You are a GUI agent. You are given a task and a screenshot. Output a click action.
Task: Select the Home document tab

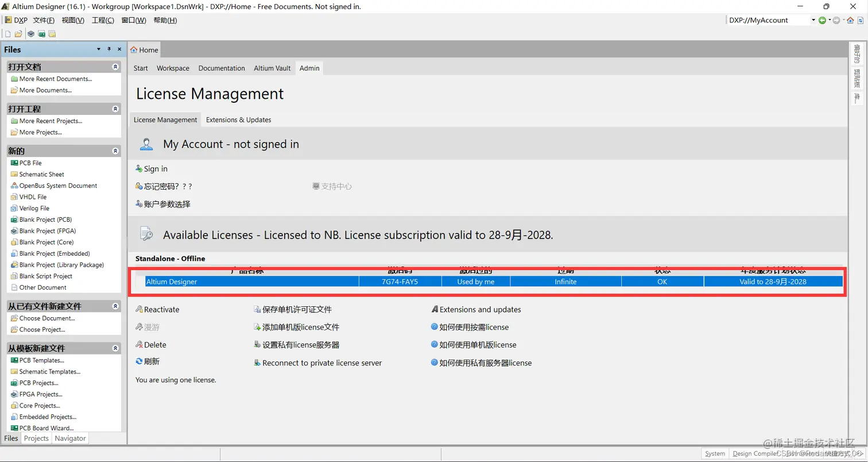tap(144, 50)
